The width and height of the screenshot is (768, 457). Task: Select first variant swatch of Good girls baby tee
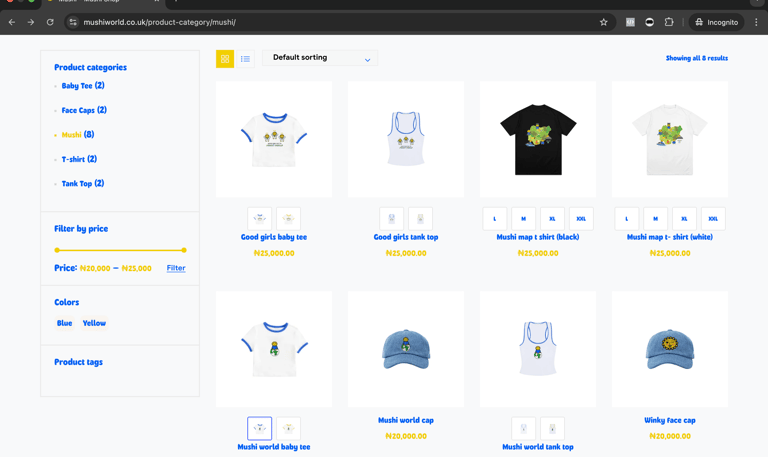coord(260,218)
